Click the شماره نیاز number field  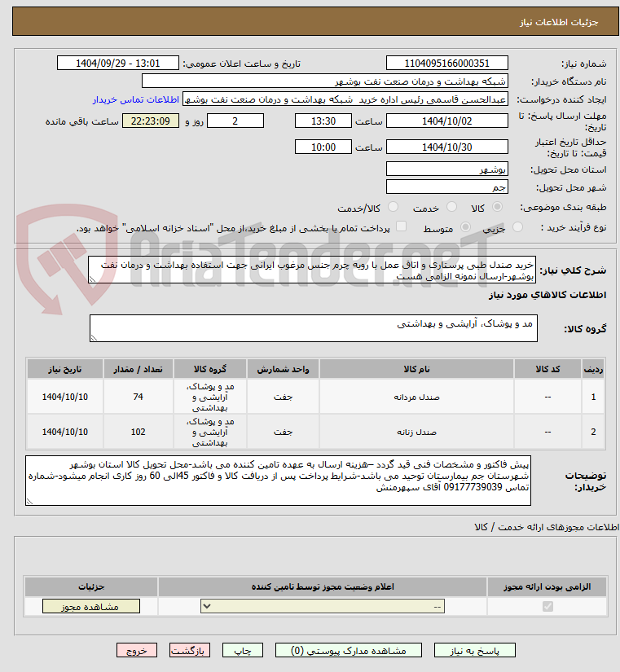(x=446, y=63)
